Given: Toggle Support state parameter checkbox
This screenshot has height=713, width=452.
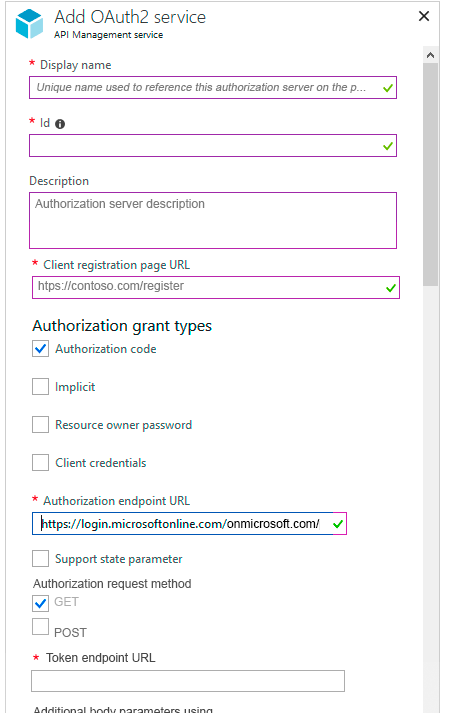Looking at the screenshot, I should [40, 558].
